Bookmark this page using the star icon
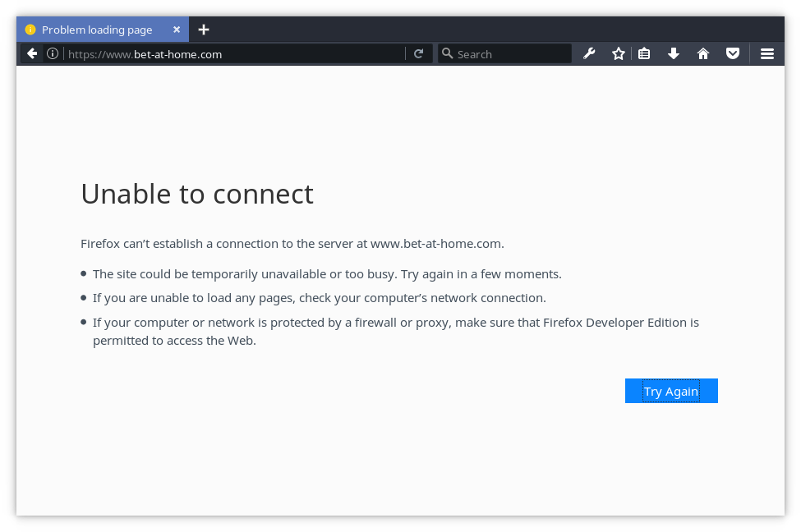Viewport: 801px width, 532px height. pyautogui.click(x=618, y=53)
